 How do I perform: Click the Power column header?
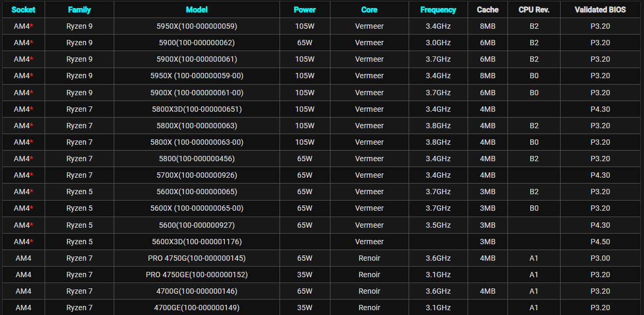coord(305,10)
